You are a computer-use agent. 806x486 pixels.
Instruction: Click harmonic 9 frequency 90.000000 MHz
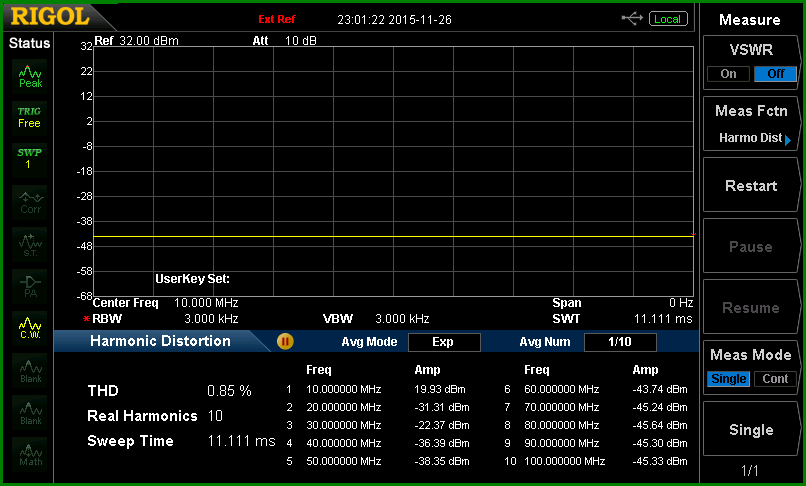(561, 443)
